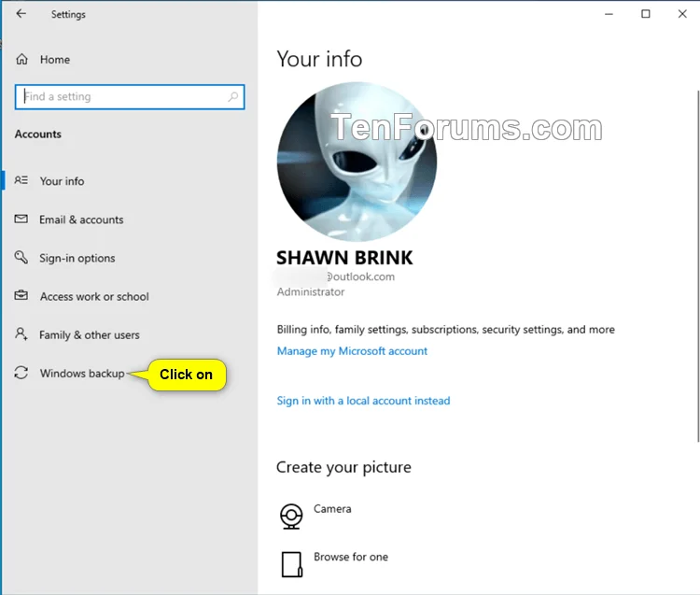The height and width of the screenshot is (595, 700).
Task: Click the alien profile picture
Action: point(357,162)
